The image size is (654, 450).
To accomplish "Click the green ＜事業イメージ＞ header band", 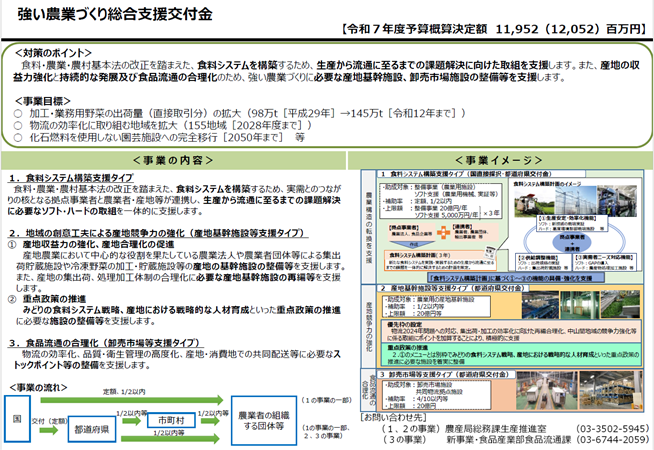I will [500, 160].
